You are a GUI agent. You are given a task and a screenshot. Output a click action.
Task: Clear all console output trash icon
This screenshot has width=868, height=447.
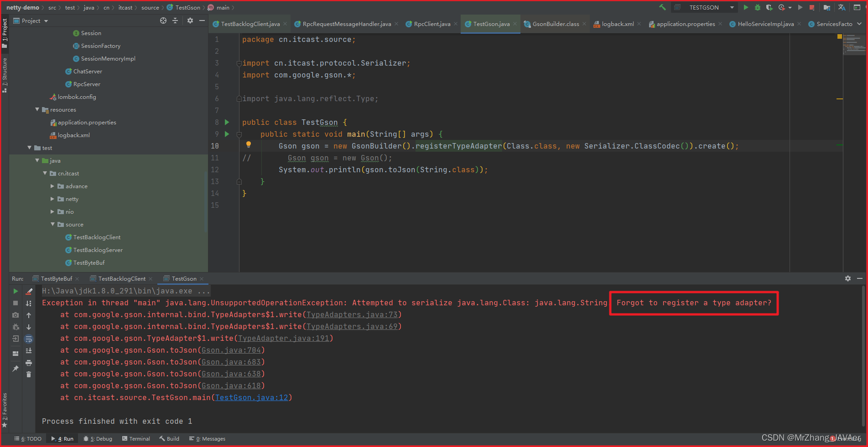29,375
